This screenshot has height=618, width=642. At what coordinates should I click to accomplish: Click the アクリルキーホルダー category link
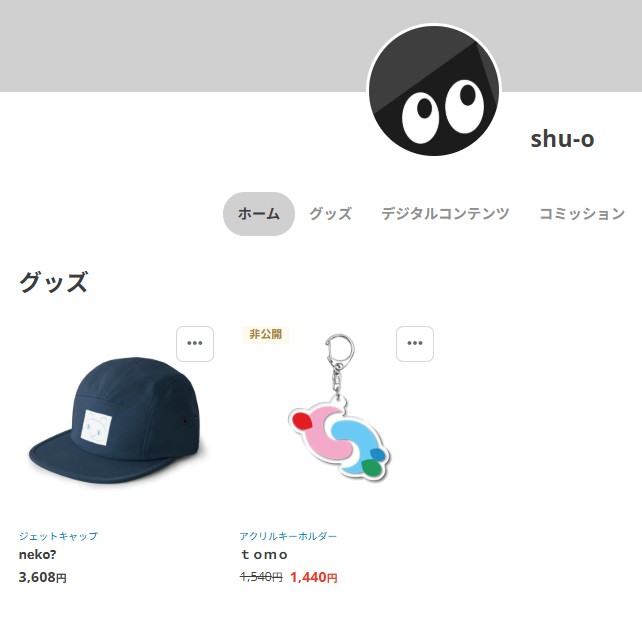click(288, 536)
